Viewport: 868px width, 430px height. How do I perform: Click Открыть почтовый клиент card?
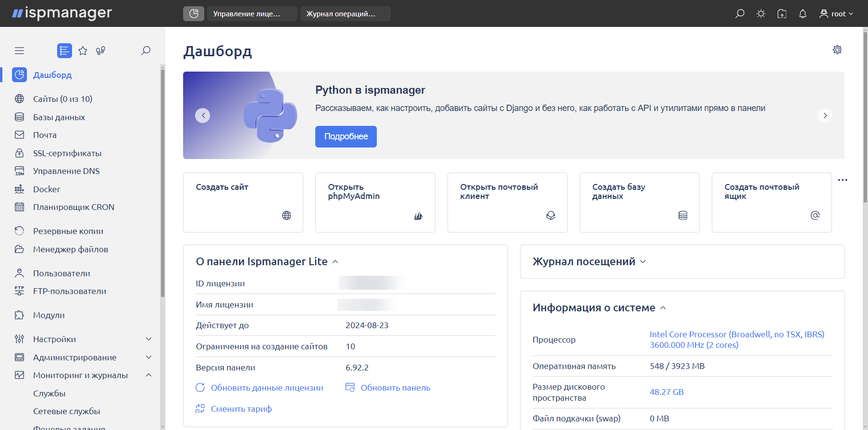point(508,202)
